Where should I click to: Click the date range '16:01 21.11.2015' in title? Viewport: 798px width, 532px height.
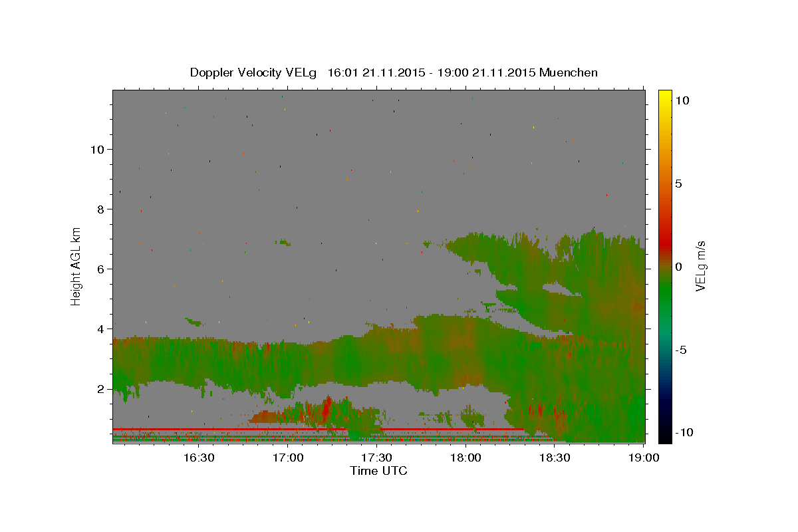click(376, 72)
